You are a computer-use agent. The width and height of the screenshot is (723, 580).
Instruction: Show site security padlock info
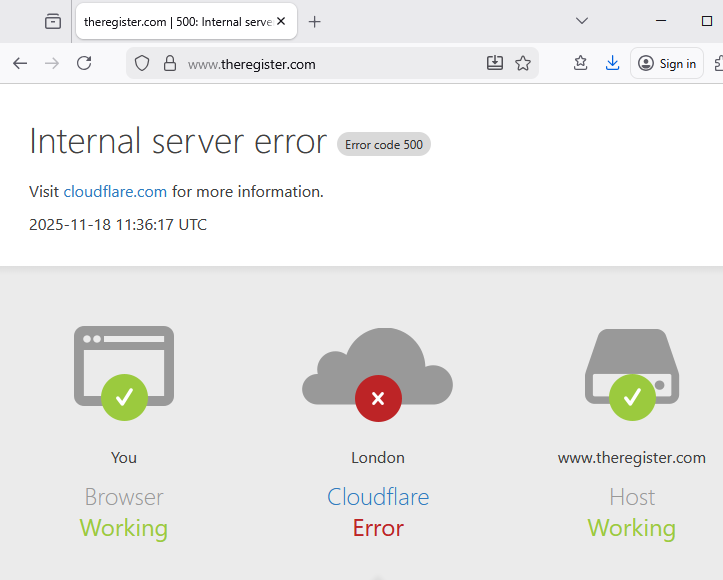tap(170, 63)
